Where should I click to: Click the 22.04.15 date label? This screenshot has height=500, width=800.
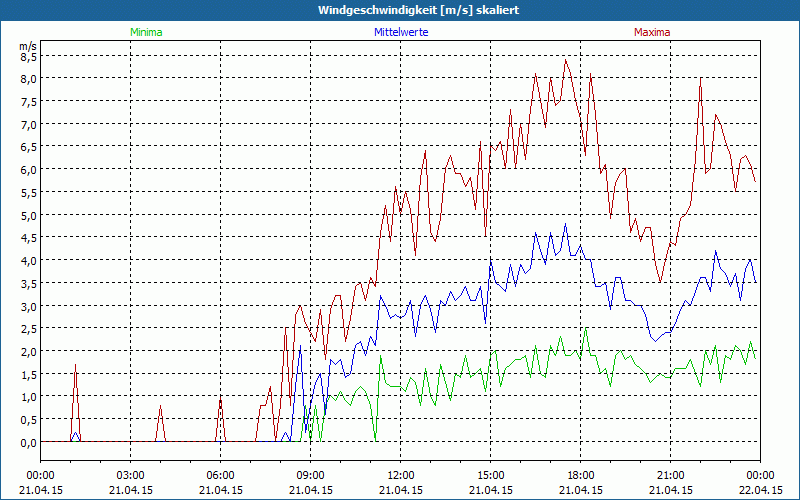click(760, 490)
